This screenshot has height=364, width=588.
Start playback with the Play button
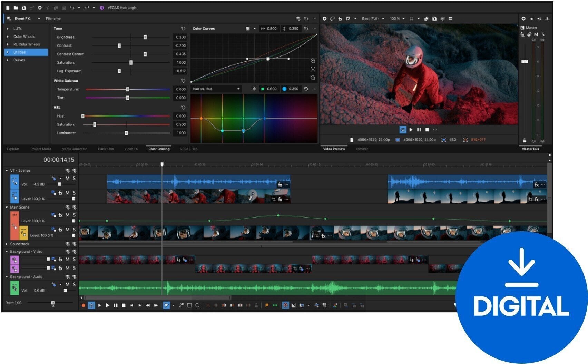[x=108, y=305]
